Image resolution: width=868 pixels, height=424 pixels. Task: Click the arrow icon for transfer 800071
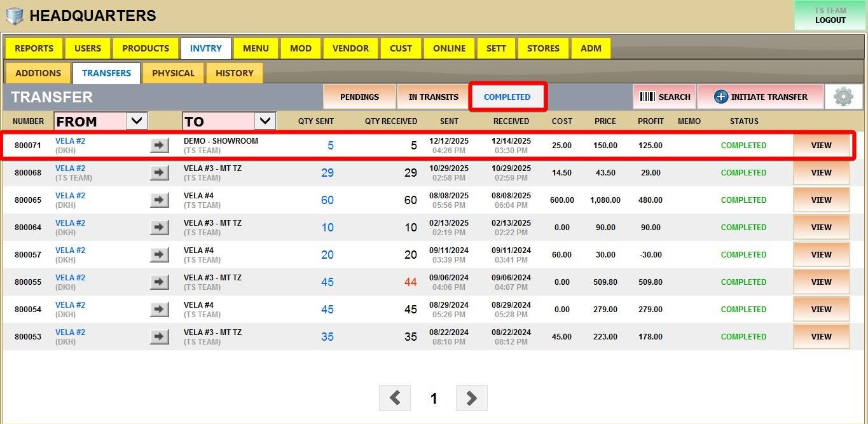click(160, 146)
